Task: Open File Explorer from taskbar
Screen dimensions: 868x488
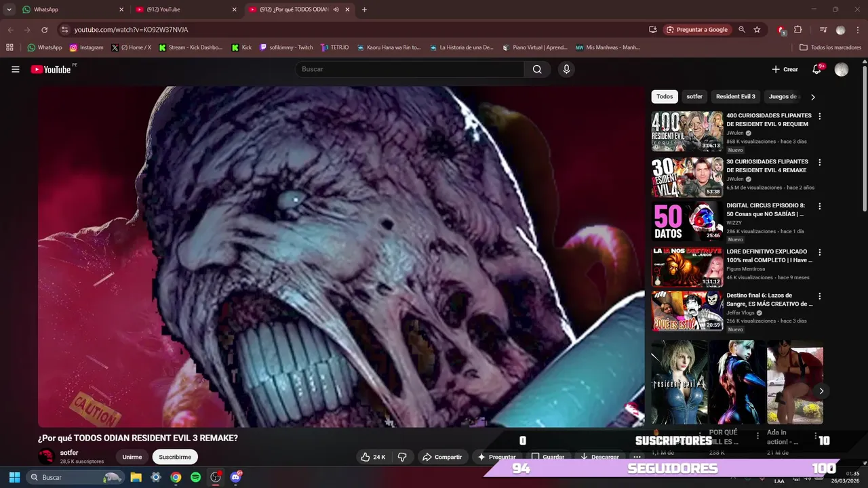Action: click(136, 477)
